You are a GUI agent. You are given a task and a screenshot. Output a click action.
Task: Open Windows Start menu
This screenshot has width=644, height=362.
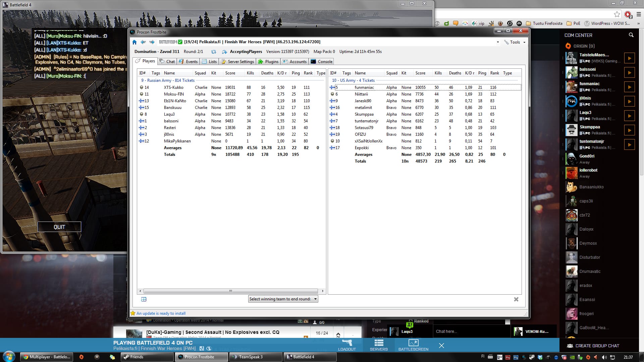(9, 356)
